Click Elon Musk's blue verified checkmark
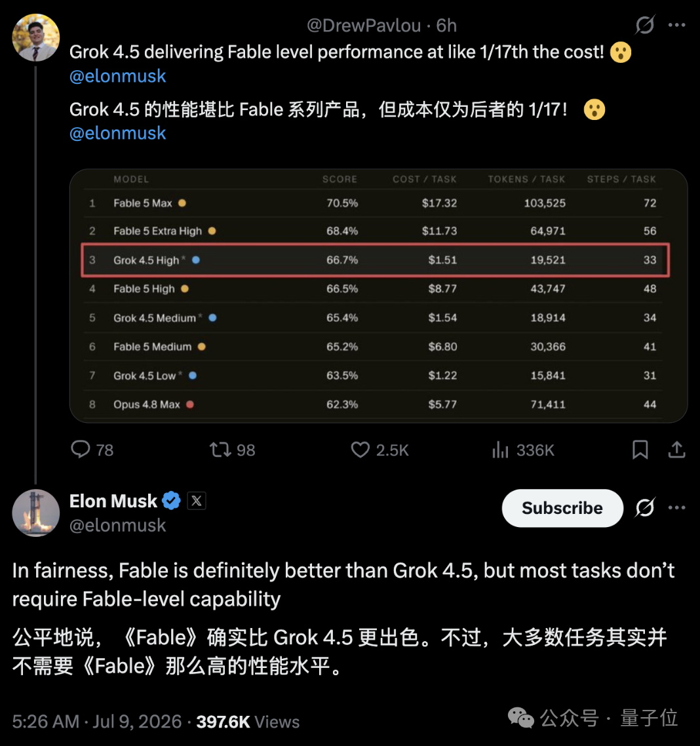 tap(171, 501)
